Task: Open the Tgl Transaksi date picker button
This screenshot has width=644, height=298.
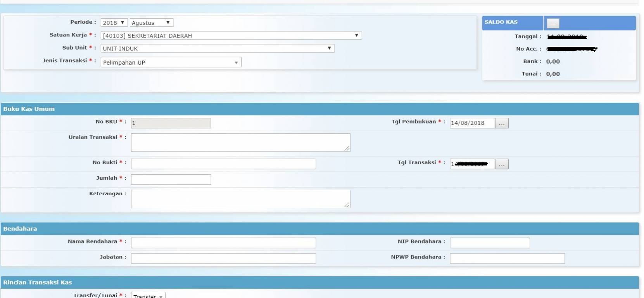Action: [x=501, y=164]
